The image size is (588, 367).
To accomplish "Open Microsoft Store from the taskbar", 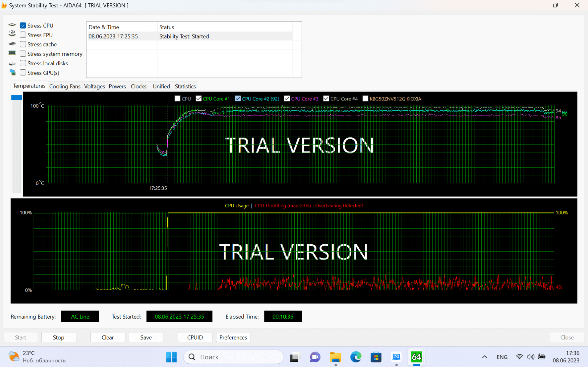I will click(x=376, y=357).
